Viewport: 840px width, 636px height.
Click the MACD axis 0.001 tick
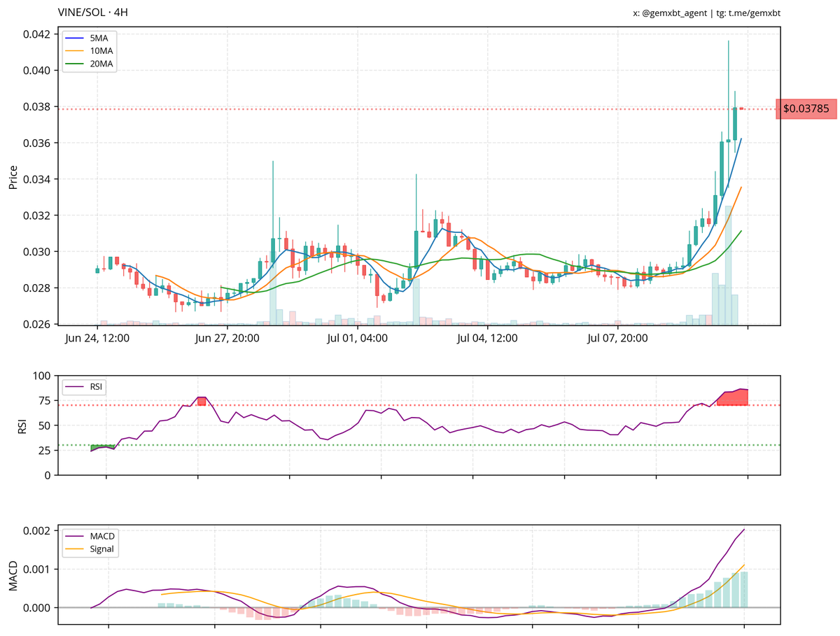pyautogui.click(x=36, y=570)
